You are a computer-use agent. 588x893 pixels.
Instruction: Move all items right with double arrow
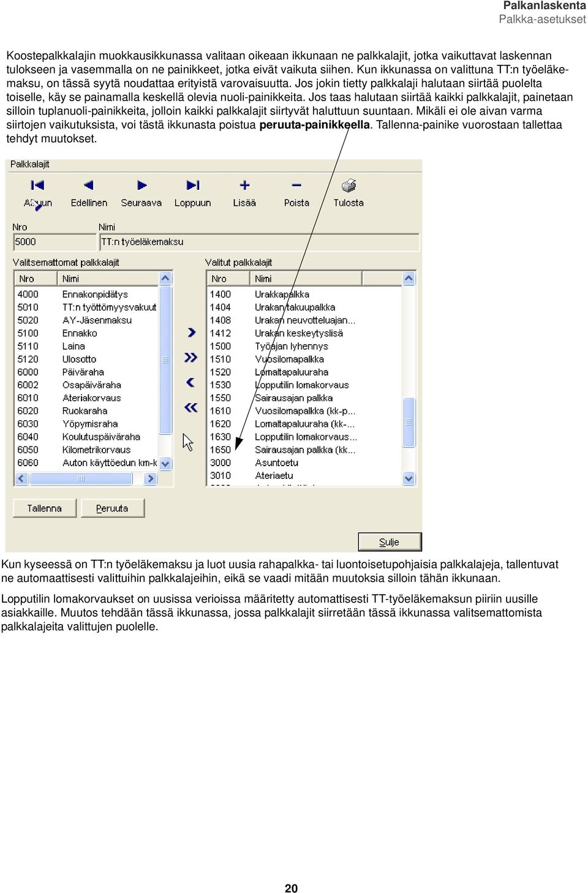pyautogui.click(x=191, y=357)
